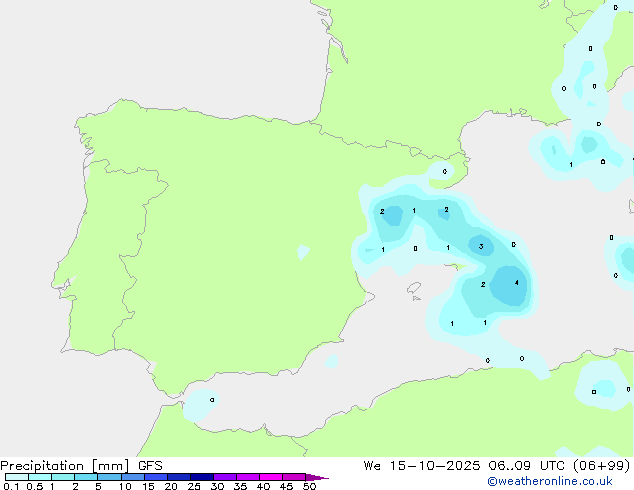Click the above-50 mm legend arrow tip
This screenshot has width=634, height=490.
[x=317, y=477]
